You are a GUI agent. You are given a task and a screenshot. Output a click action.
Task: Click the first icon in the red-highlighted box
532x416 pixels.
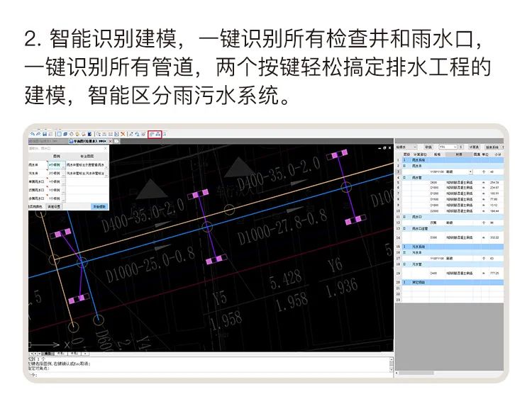tap(152, 133)
